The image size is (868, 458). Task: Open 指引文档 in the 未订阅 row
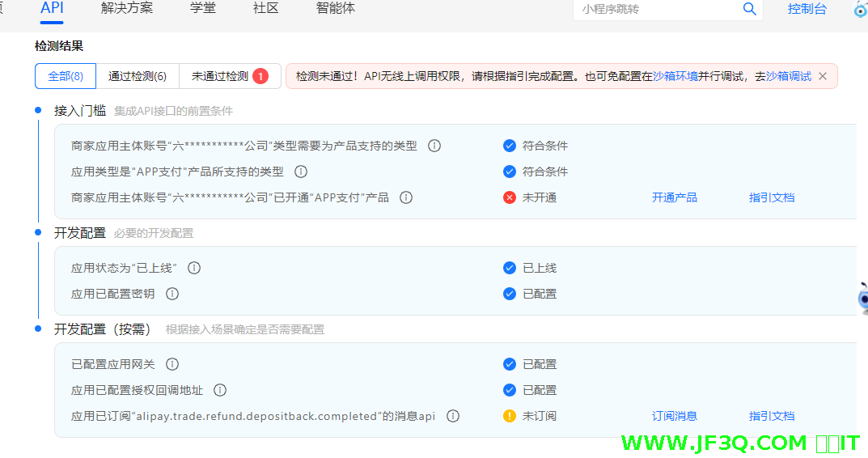tap(772, 416)
